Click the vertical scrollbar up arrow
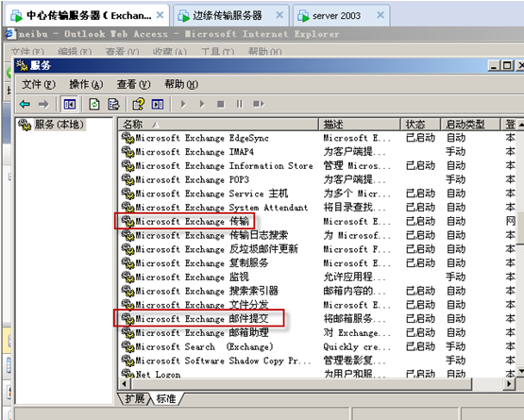The width and height of the screenshot is (524, 420). coord(520,125)
